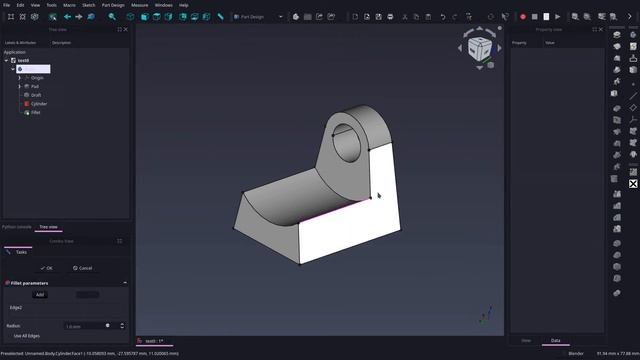Expand the Origin tree node
The width and height of the screenshot is (640, 360).
(x=19, y=78)
